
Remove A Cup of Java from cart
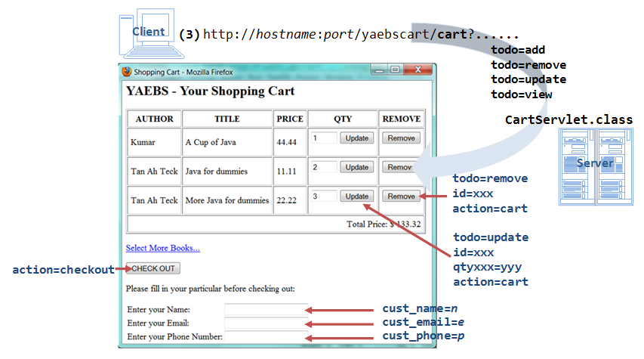click(401, 138)
